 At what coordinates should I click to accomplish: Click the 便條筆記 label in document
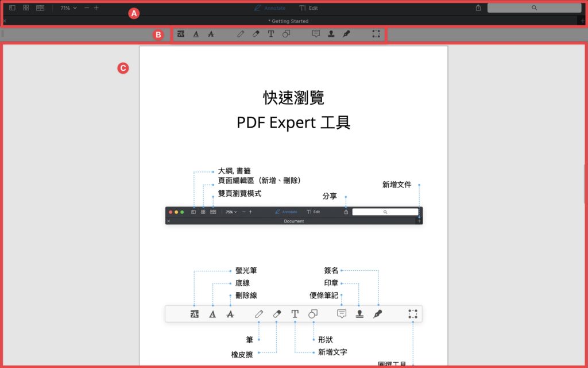324,295
